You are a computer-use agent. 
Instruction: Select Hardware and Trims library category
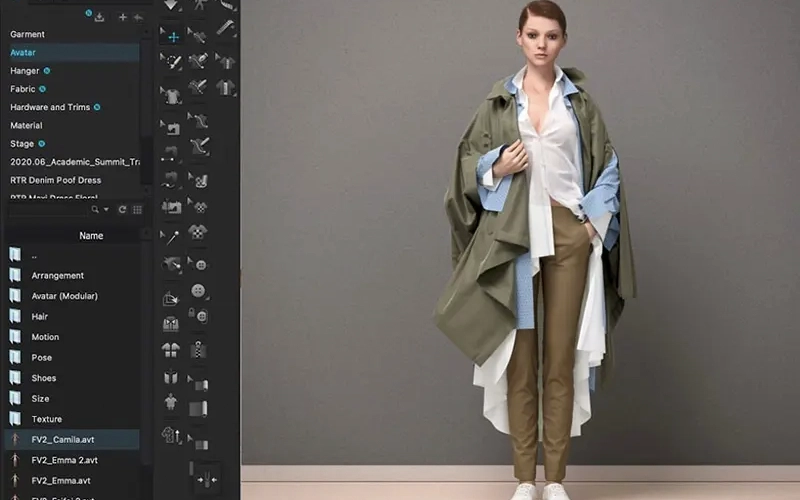coord(50,107)
